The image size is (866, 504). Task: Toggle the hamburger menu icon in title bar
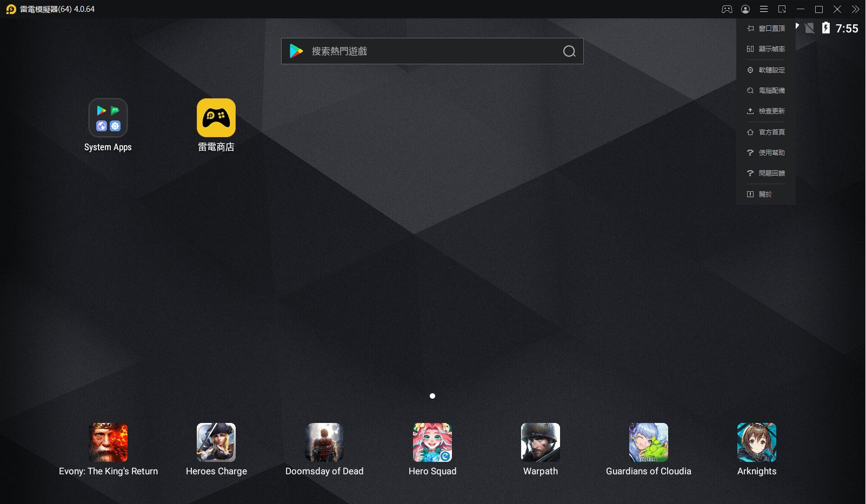point(764,9)
